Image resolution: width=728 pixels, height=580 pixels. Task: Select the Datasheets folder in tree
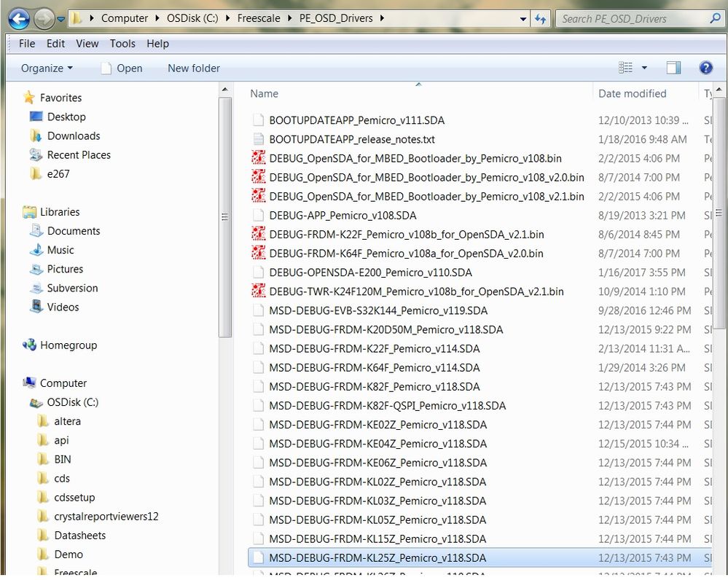[x=80, y=536]
